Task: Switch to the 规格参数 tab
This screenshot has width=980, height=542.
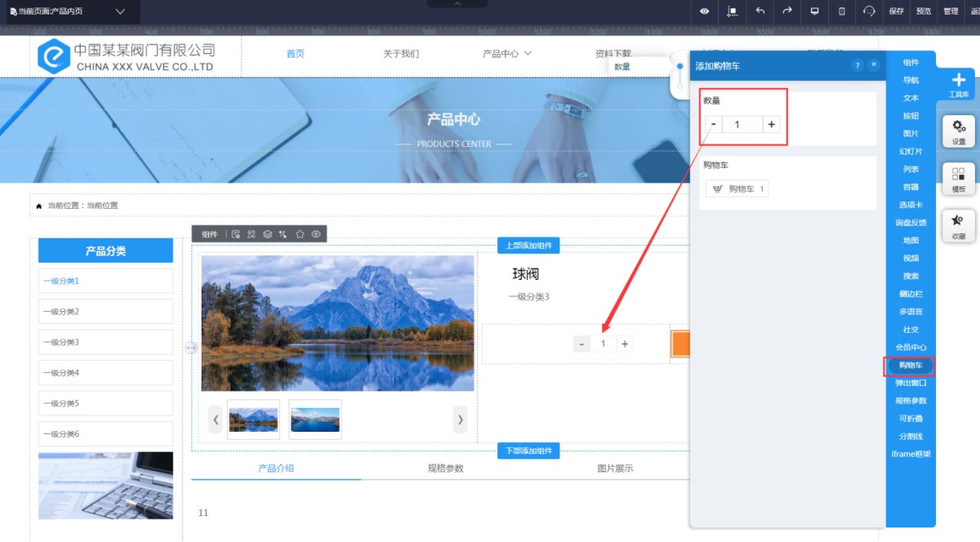Action: tap(445, 469)
